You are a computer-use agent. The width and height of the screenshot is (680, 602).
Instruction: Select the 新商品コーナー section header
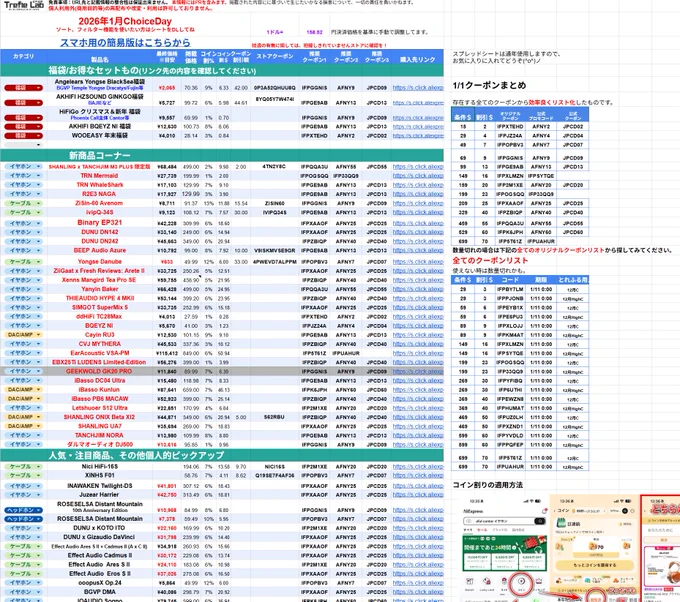tap(100, 155)
